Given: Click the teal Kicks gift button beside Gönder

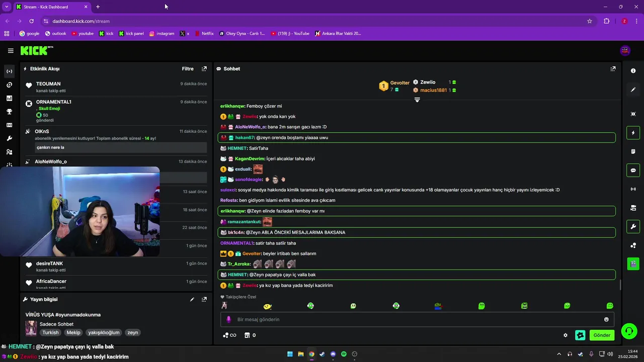Looking at the screenshot, I should coord(580,335).
